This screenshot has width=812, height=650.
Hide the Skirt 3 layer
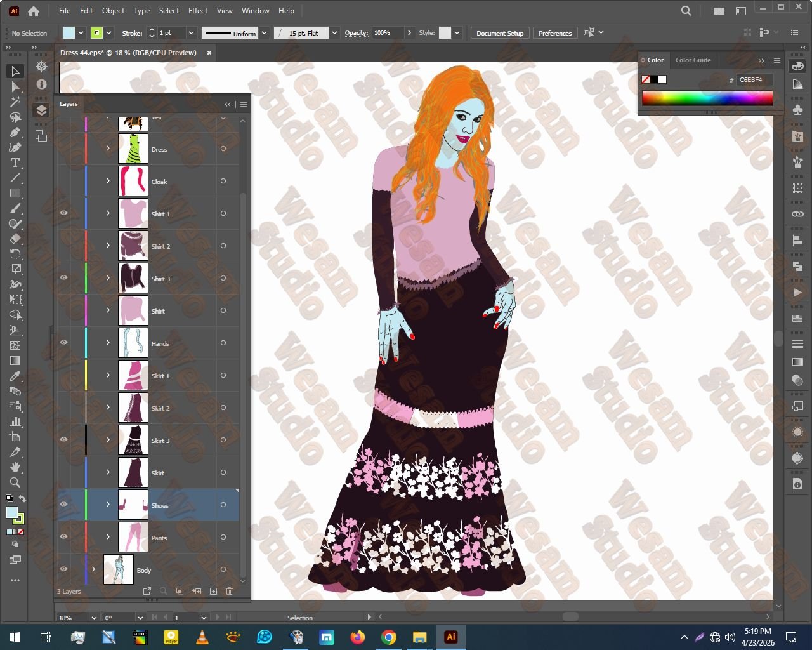[63, 440]
